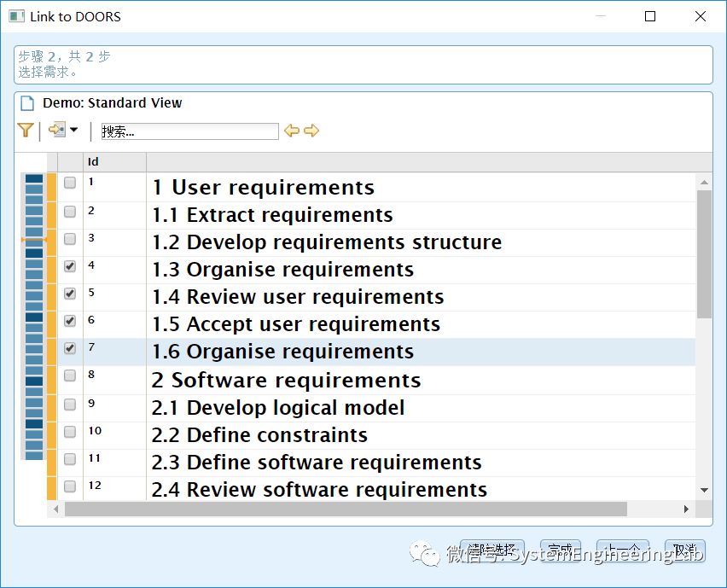The height and width of the screenshot is (588, 727).
Task: Click the Id column header
Action: coord(114,162)
